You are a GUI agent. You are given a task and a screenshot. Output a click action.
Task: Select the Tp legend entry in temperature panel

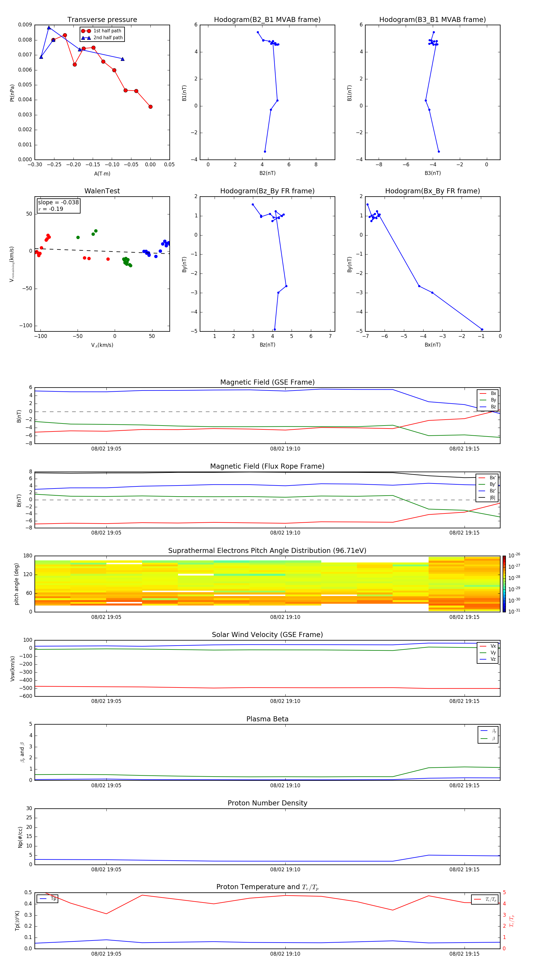coord(48,899)
